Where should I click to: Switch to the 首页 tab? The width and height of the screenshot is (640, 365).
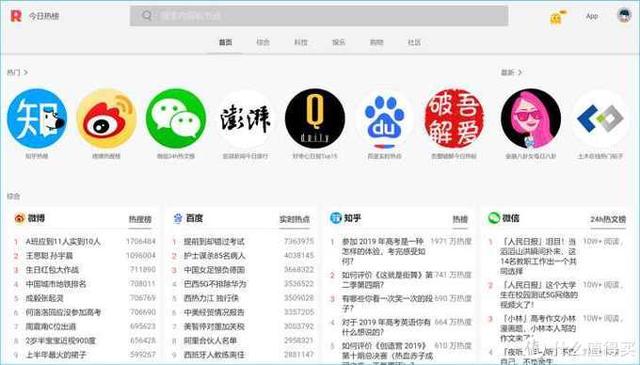pyautogui.click(x=225, y=42)
